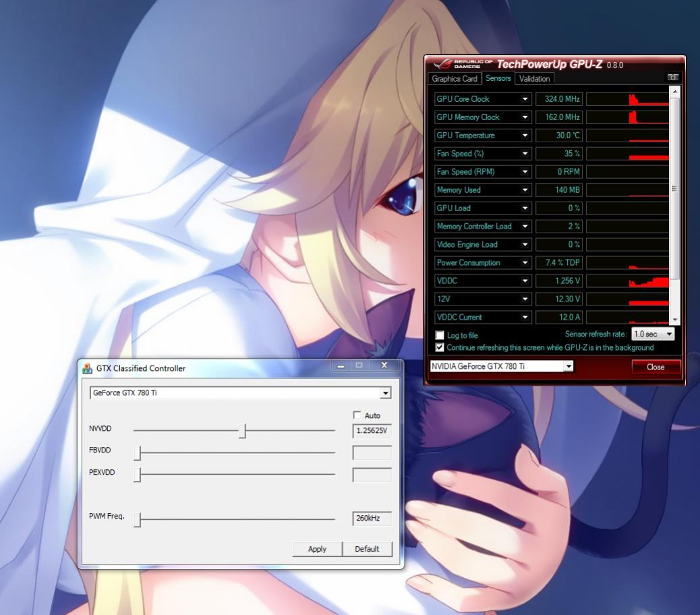Image resolution: width=700 pixels, height=615 pixels.
Task: Uncheck Continue refreshing in background option
Action: (440, 347)
